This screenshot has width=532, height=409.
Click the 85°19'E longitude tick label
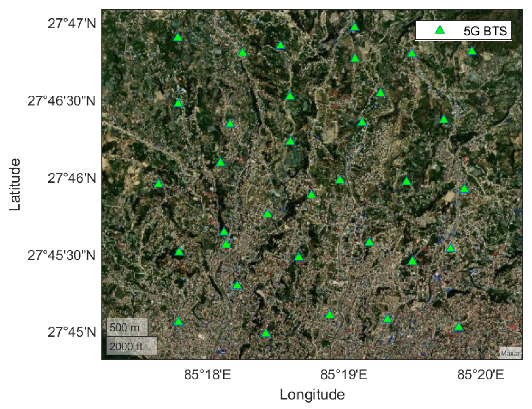click(x=344, y=375)
